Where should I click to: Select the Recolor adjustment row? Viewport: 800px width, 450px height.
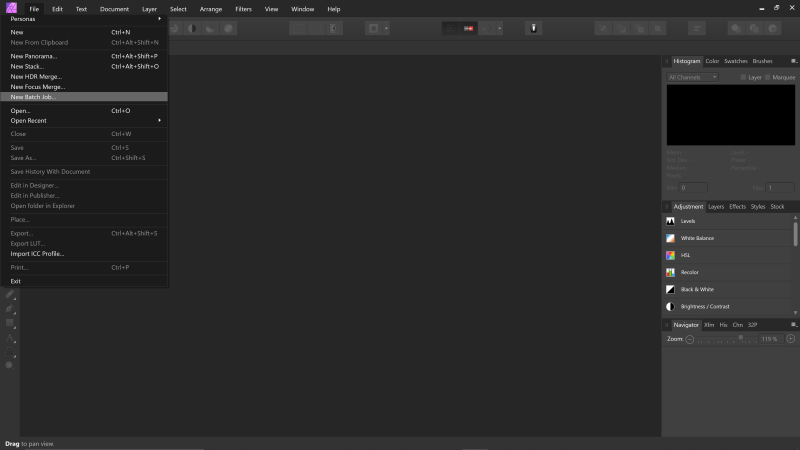click(727, 272)
